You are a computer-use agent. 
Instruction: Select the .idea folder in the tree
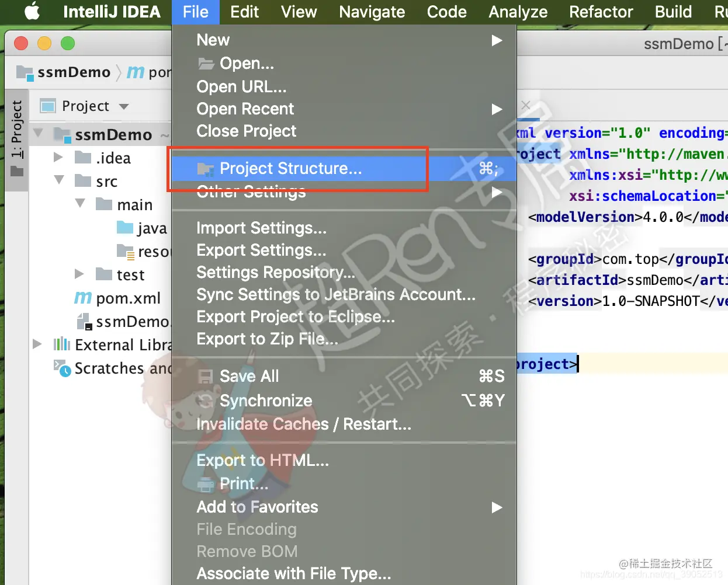(113, 158)
